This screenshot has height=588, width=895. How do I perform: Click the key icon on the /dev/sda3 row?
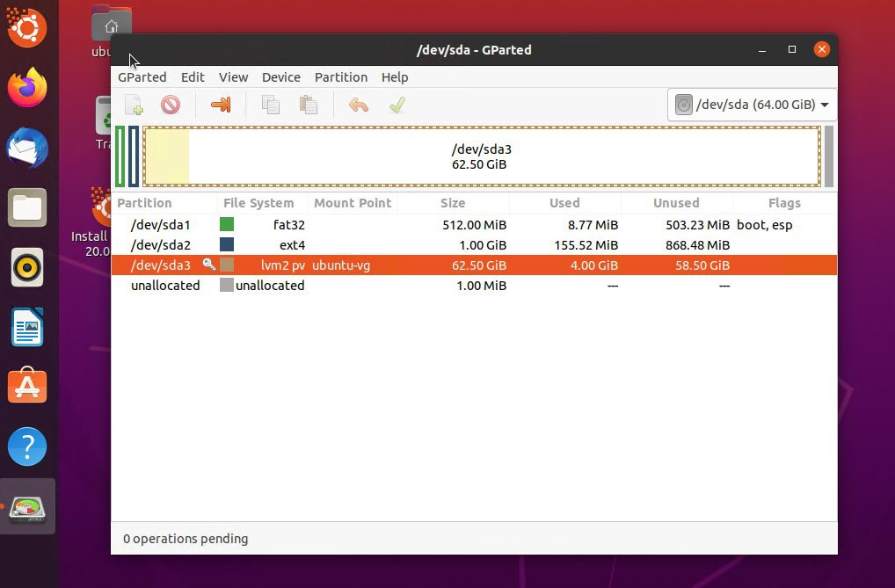[x=209, y=265]
